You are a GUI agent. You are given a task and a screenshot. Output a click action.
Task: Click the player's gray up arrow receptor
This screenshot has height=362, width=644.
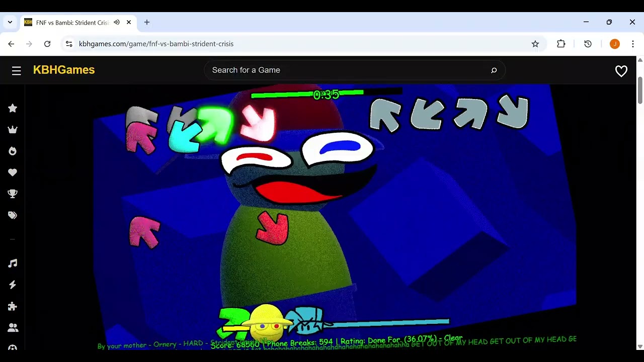pyautogui.click(x=470, y=113)
